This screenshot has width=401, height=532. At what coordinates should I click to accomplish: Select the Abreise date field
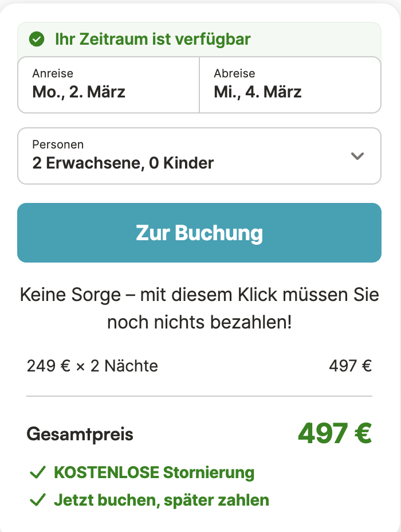click(x=289, y=84)
